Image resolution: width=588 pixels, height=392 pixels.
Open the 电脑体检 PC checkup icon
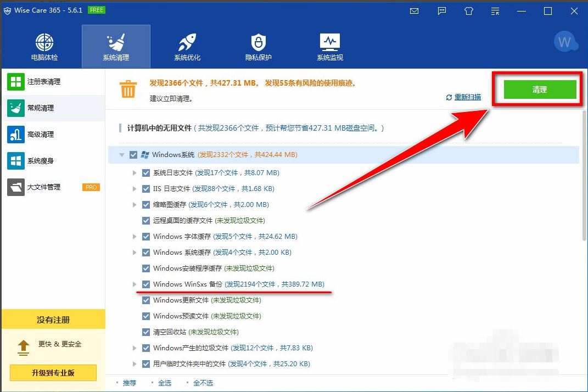tap(44, 43)
